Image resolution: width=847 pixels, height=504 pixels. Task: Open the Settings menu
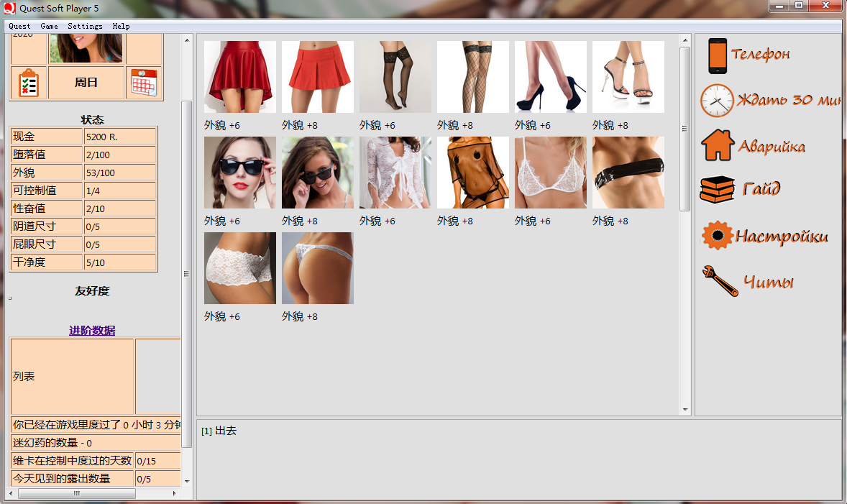click(85, 26)
